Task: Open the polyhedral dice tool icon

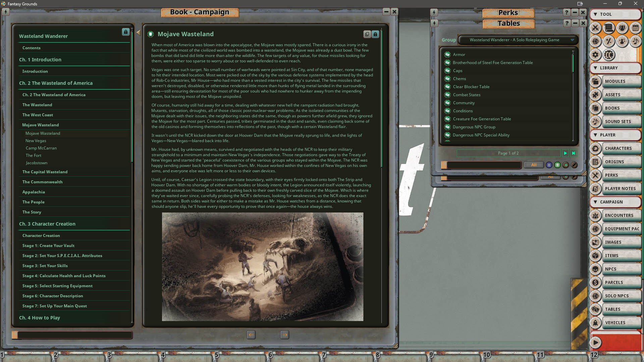Action: [595, 41]
